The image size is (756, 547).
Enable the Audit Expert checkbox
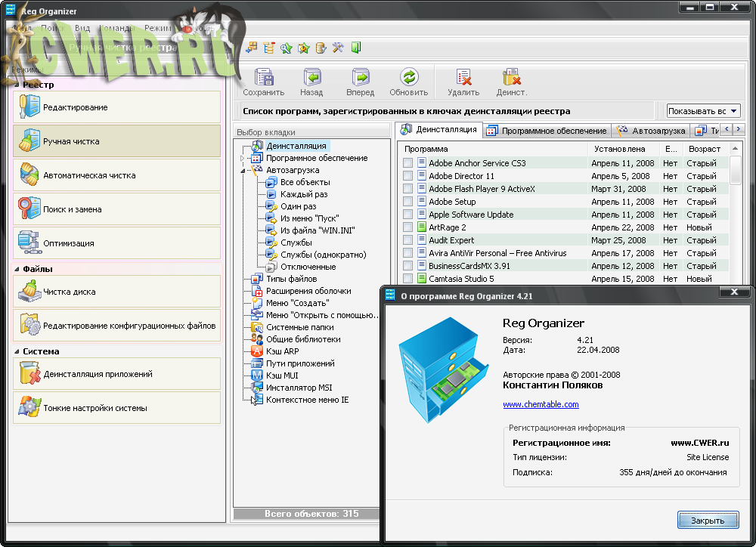click(408, 240)
